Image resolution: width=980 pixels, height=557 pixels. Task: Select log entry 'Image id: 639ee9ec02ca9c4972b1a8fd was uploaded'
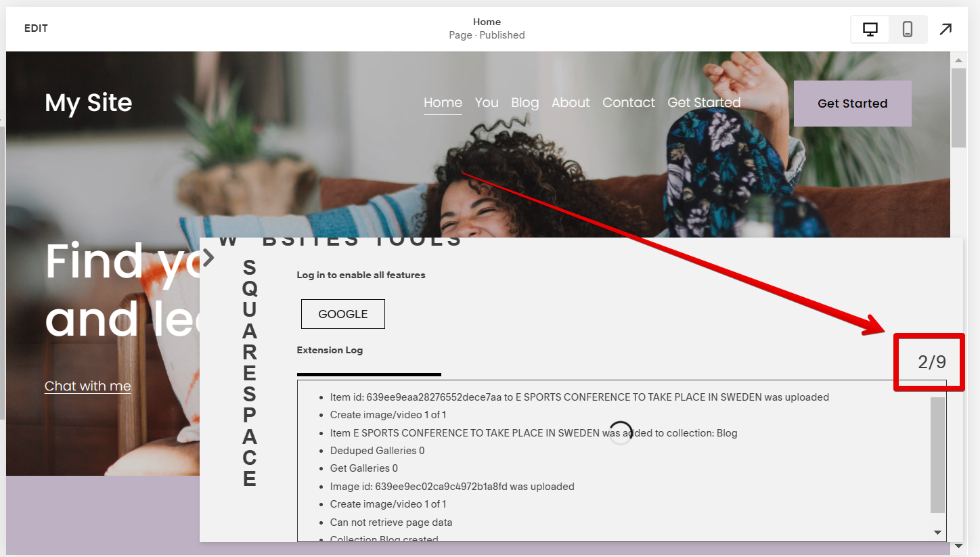[x=452, y=487]
